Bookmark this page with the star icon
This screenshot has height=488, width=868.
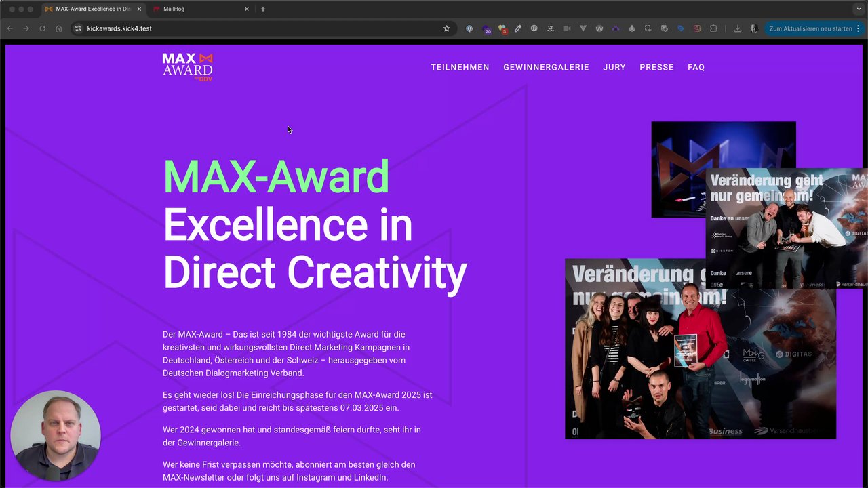pos(446,28)
